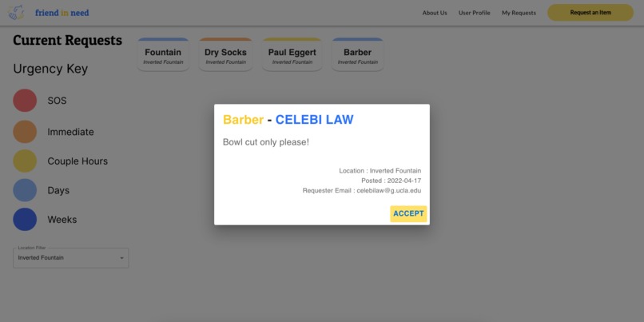Open the Fountain request card
The width and height of the screenshot is (644, 322).
[163, 54]
